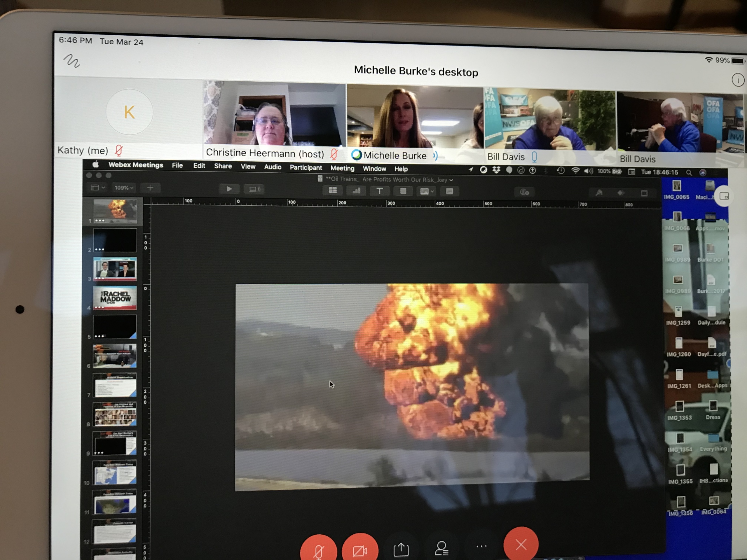The image size is (747, 560).
Task: Tap the share content icon
Action: tap(401, 549)
